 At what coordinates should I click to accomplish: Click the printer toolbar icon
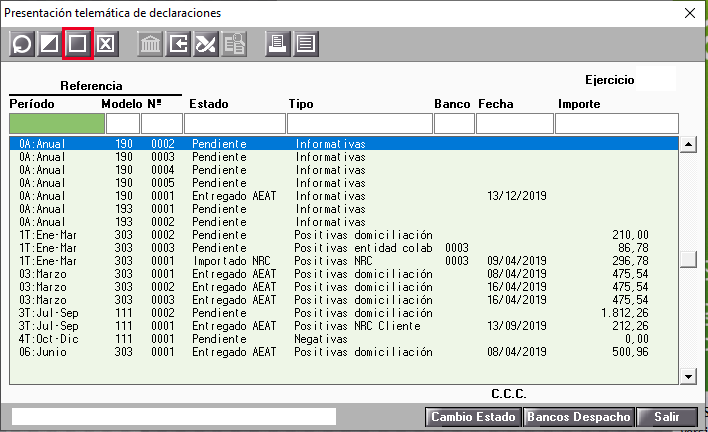click(278, 44)
